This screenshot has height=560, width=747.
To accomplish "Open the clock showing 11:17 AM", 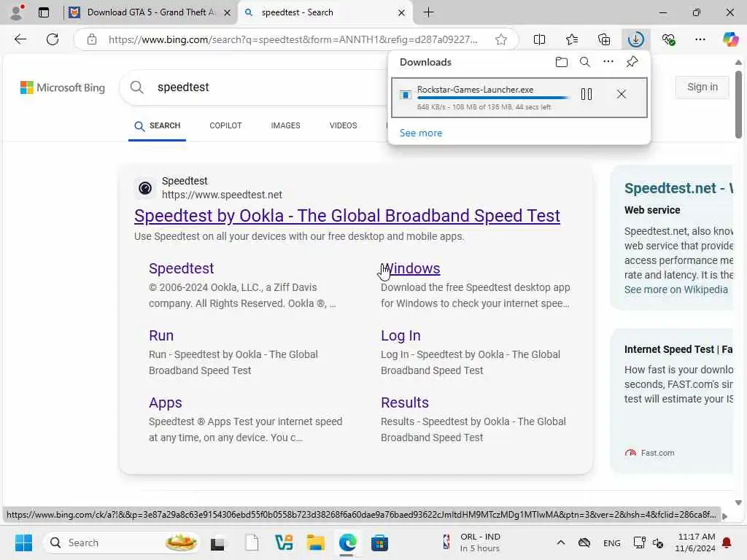I will [695, 542].
